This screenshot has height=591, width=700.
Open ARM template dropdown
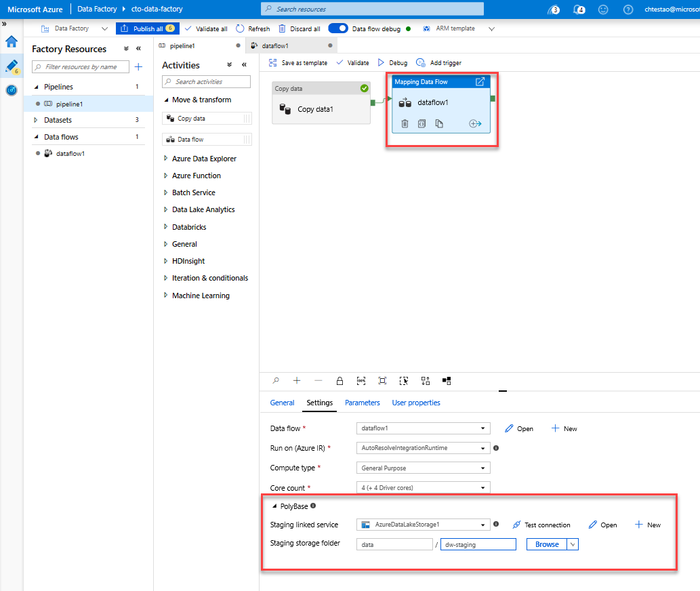[491, 28]
